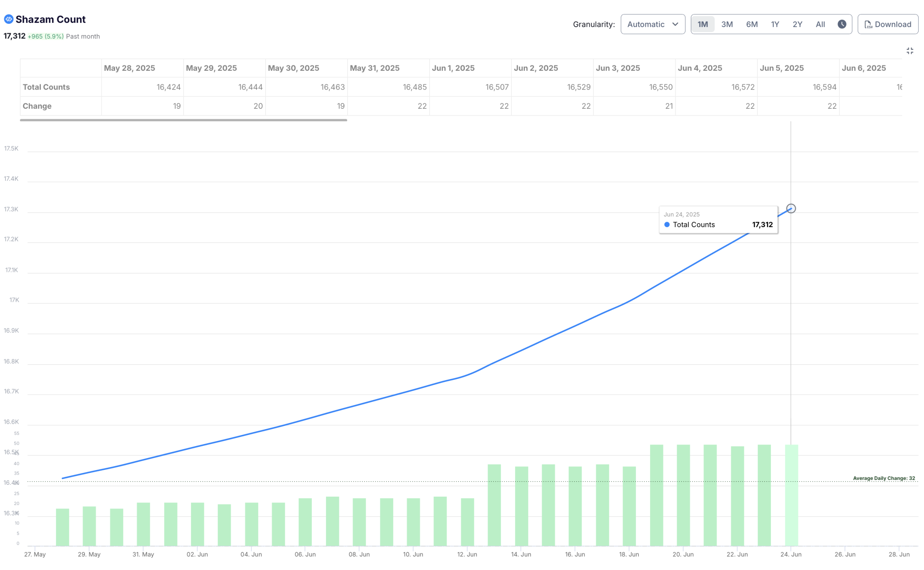Image resolution: width=924 pixels, height=570 pixels.
Task: Click the Jun 24 data point marker on line
Action: (791, 208)
